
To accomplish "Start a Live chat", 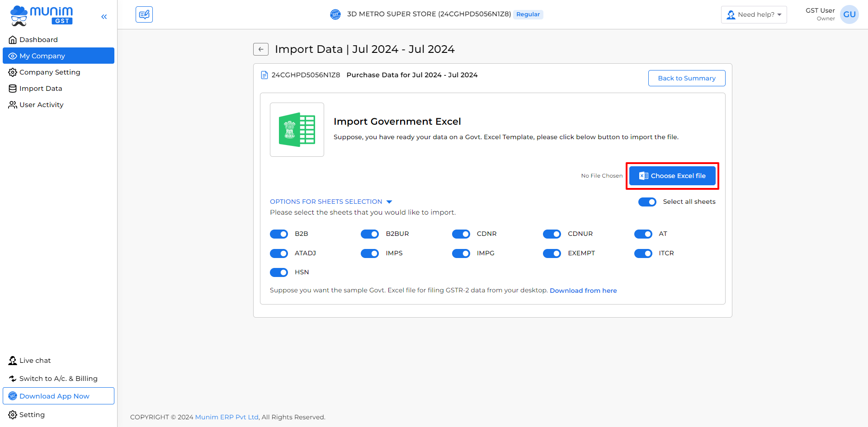I will (30, 361).
